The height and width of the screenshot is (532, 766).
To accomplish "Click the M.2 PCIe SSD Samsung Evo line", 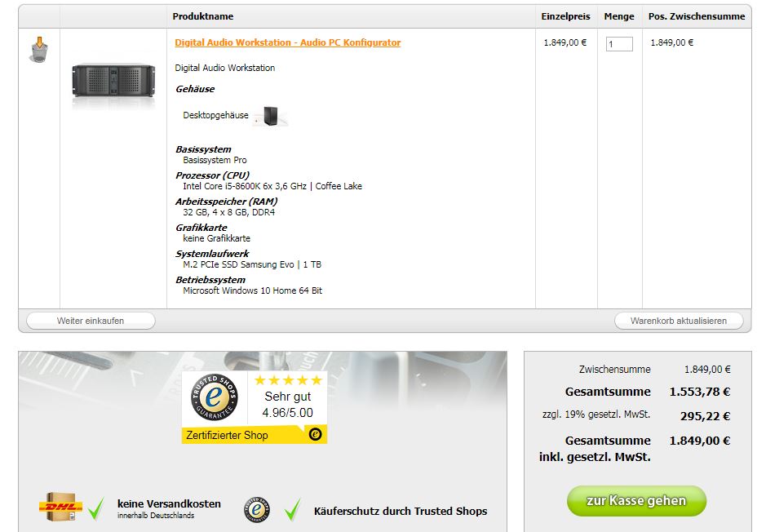I will pos(251,264).
